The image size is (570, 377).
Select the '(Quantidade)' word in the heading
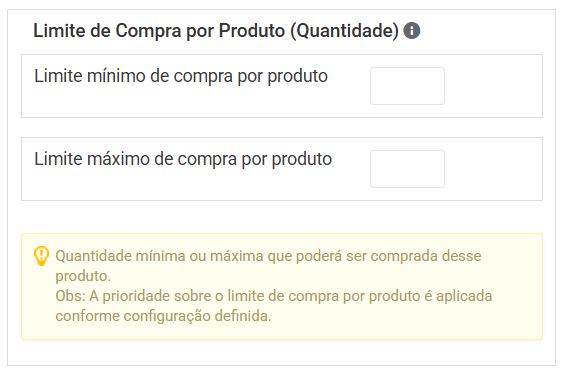344,31
